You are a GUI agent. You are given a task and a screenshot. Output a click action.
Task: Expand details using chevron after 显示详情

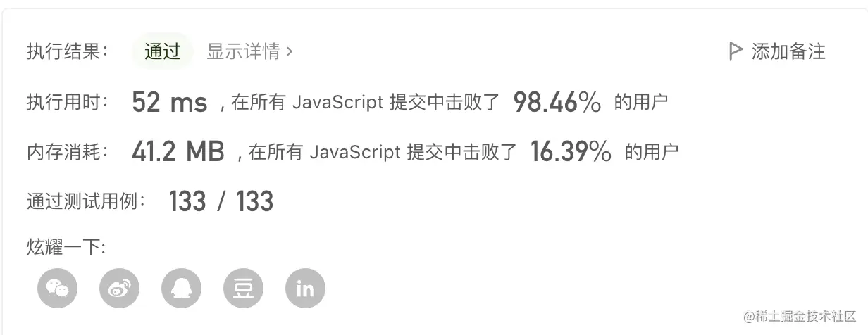coord(290,51)
